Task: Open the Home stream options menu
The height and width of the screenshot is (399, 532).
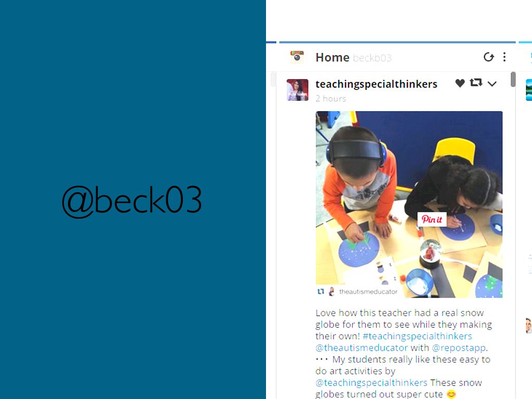Action: click(x=504, y=57)
